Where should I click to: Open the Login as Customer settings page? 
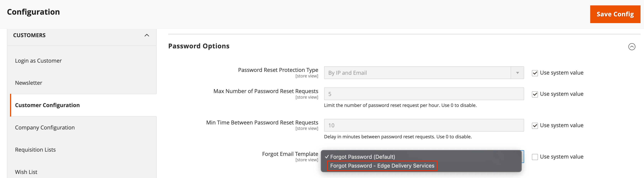(38, 60)
